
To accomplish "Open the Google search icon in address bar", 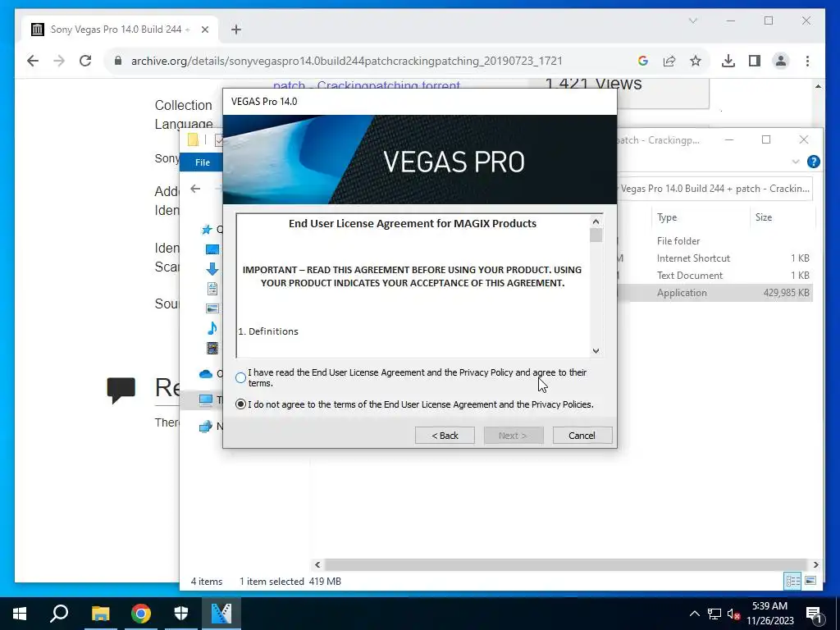I will coord(643,61).
